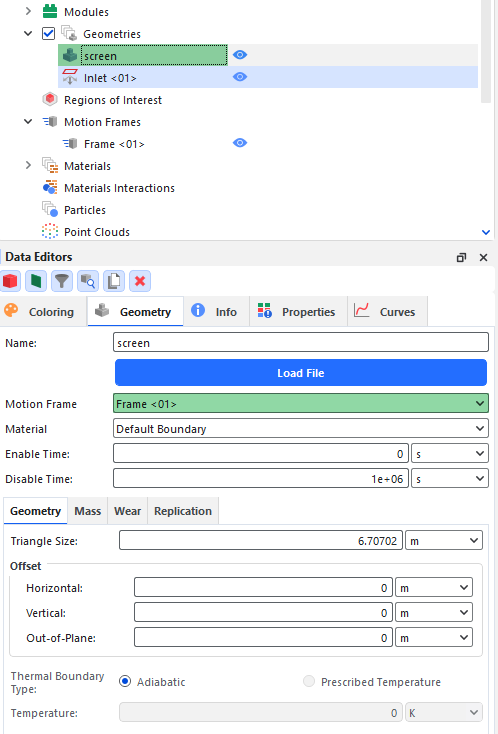Open Materials Interactions in the tree
Screen dimensions: 498x734
119,188
